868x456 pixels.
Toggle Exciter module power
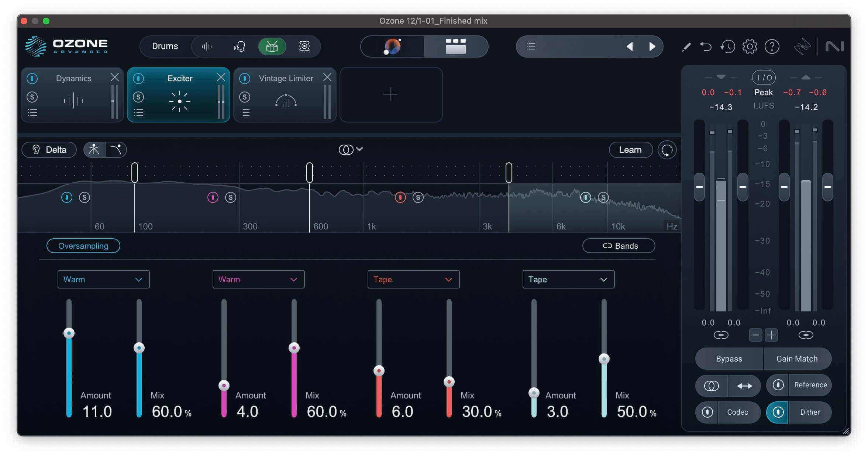coord(138,79)
